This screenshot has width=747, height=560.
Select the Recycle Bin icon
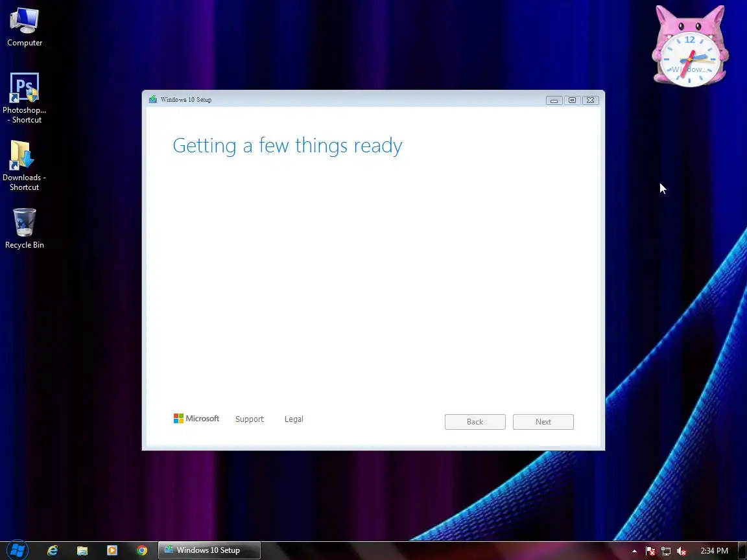24,228
